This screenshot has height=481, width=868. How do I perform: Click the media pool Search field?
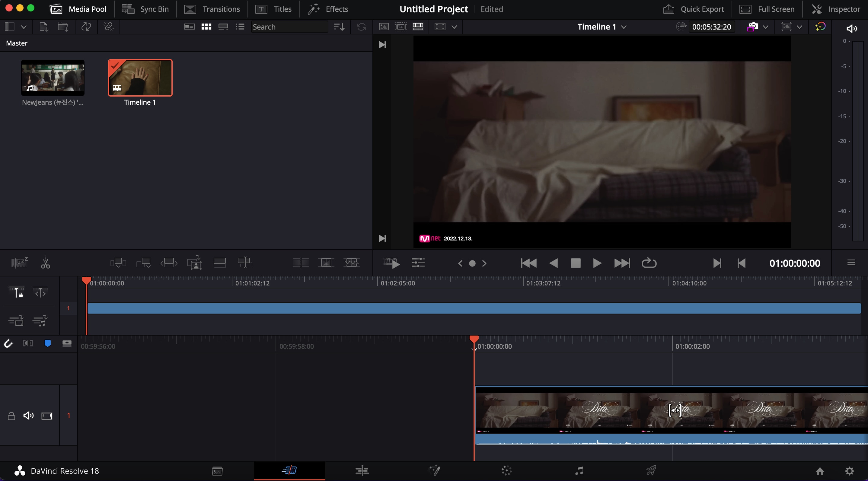coord(289,27)
